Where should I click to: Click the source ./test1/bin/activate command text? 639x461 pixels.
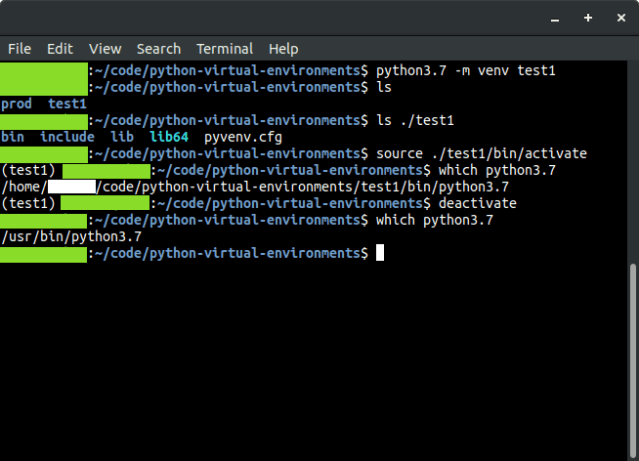(481, 154)
